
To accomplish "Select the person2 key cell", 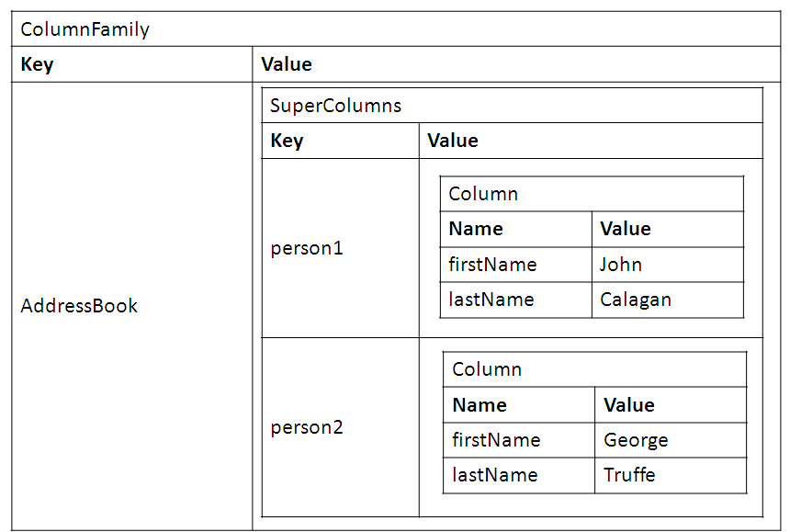I will [x=307, y=427].
